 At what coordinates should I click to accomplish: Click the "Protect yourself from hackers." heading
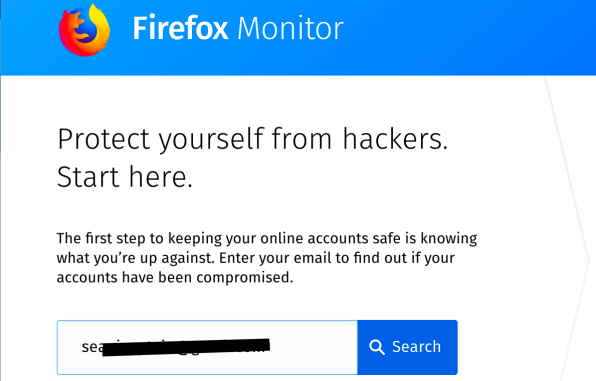tap(252, 140)
